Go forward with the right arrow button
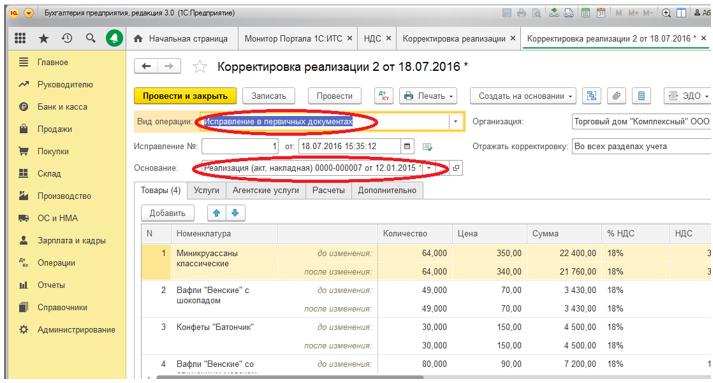The height and width of the screenshot is (383, 713). coord(169,66)
